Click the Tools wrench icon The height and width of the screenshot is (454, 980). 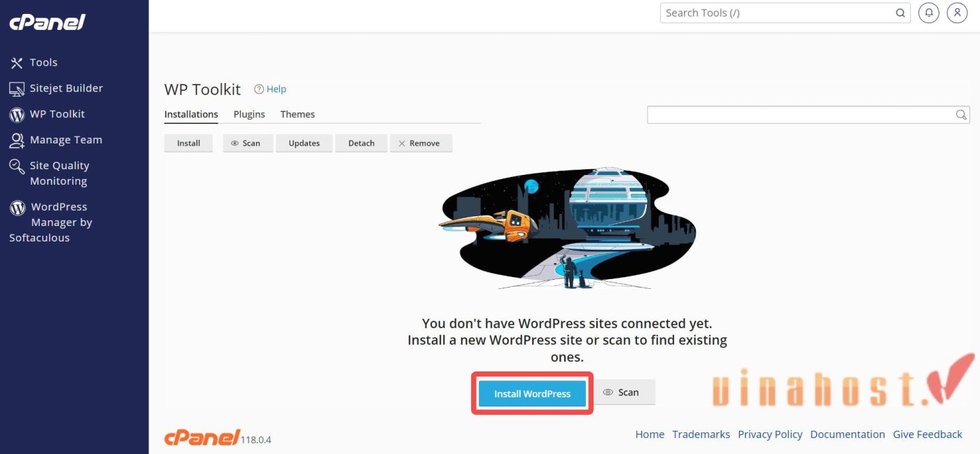pyautogui.click(x=17, y=63)
